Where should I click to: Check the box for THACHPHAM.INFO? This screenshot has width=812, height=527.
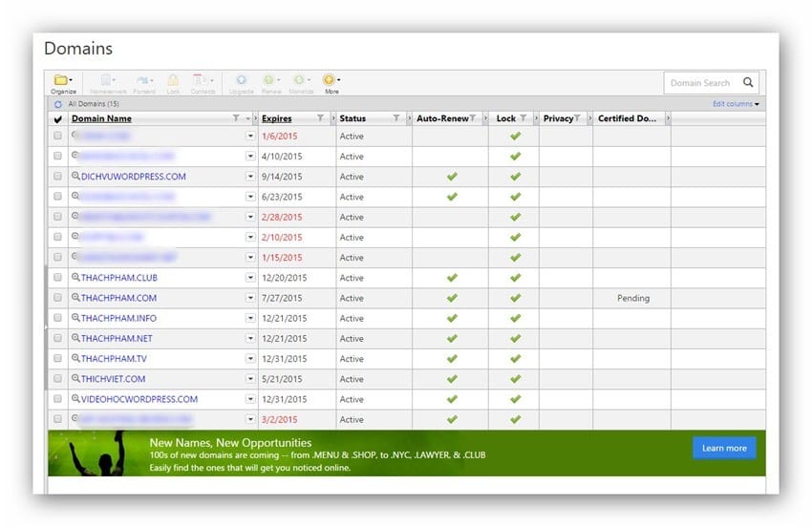click(x=57, y=317)
